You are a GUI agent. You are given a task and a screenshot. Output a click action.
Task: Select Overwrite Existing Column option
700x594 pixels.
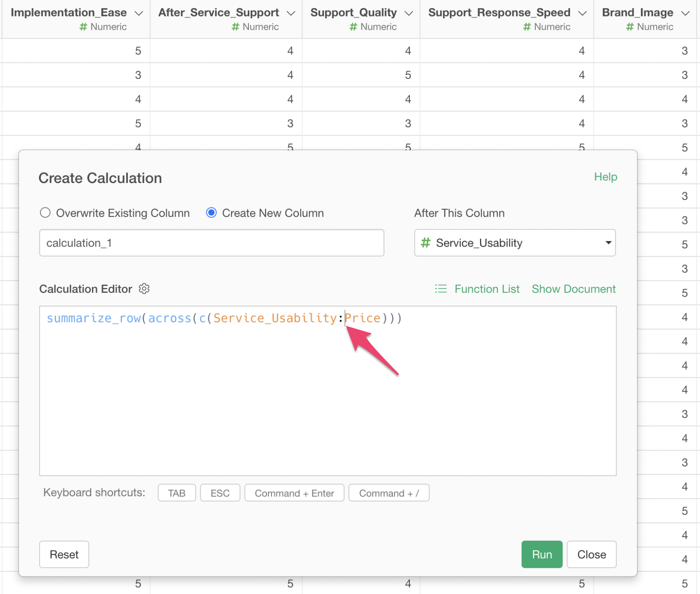click(x=45, y=213)
